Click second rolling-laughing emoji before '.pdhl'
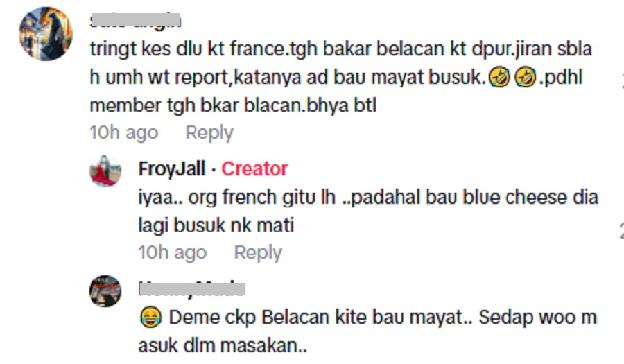 pos(526,77)
